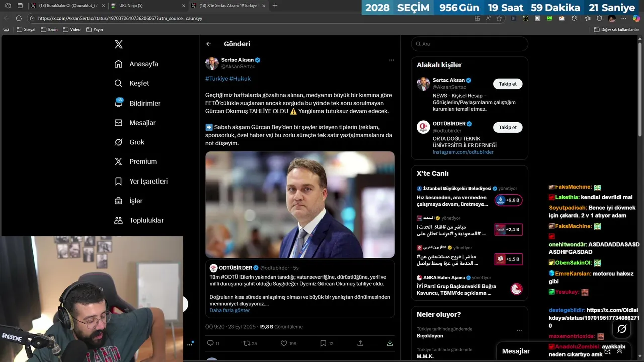Open the quoted ODTÜBİRDER post
Image resolution: width=644 pixels, height=362 pixels.
[300, 289]
